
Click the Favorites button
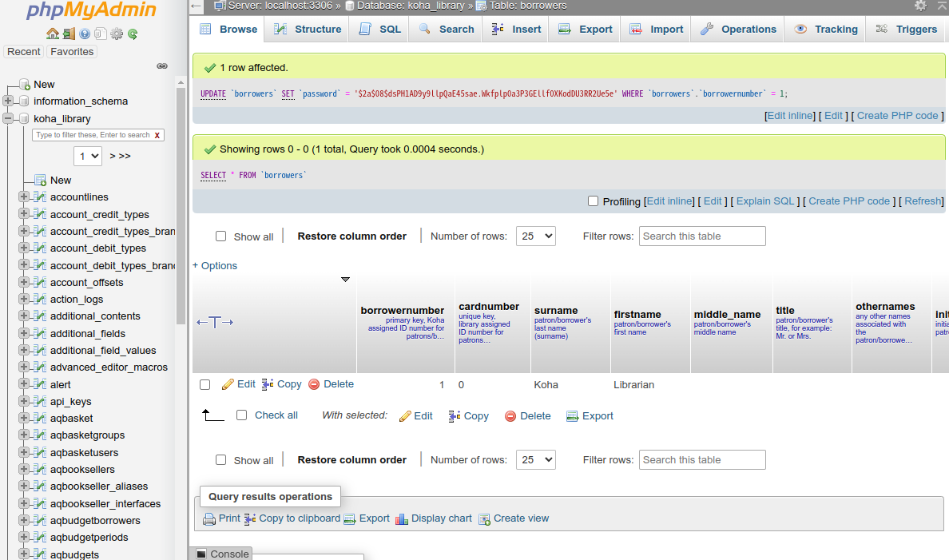pyautogui.click(x=72, y=51)
